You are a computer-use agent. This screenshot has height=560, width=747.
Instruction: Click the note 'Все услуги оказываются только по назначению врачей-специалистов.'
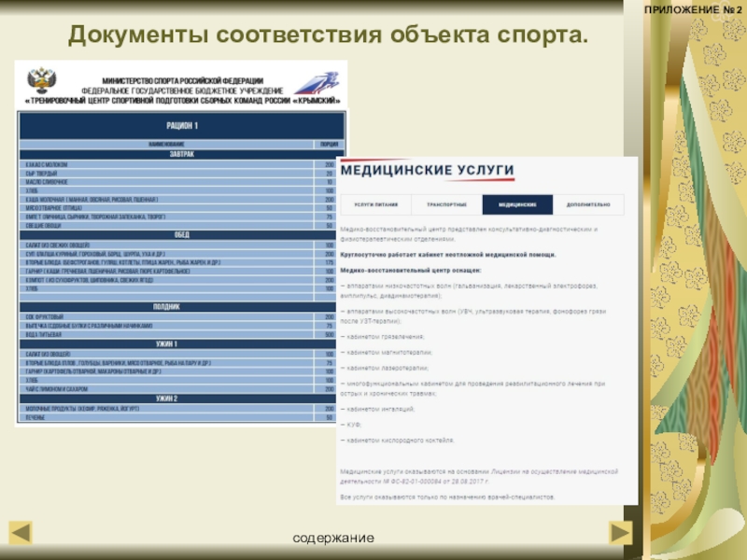click(x=447, y=497)
